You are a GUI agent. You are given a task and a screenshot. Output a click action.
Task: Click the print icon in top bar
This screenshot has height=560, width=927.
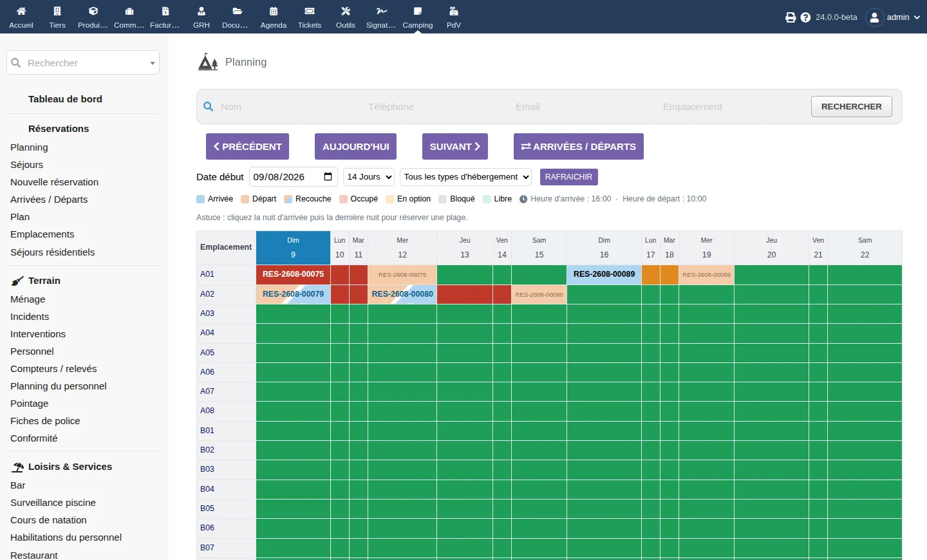(x=791, y=17)
